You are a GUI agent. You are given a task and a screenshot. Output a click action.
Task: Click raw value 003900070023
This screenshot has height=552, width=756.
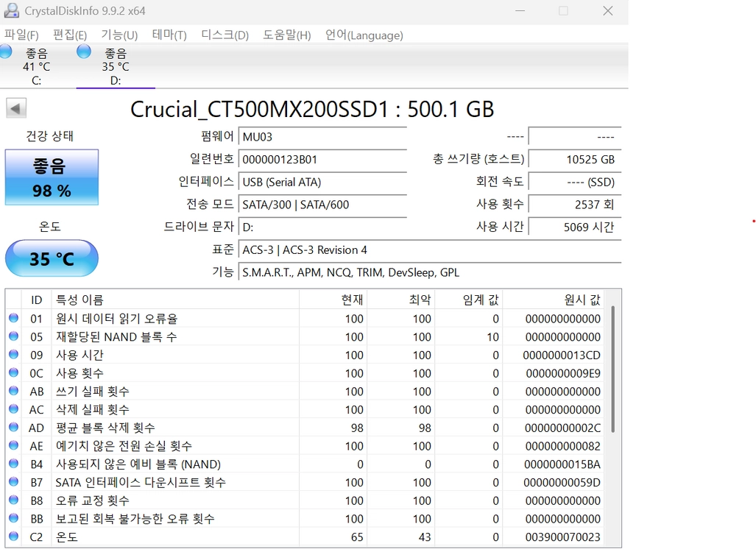coord(562,537)
